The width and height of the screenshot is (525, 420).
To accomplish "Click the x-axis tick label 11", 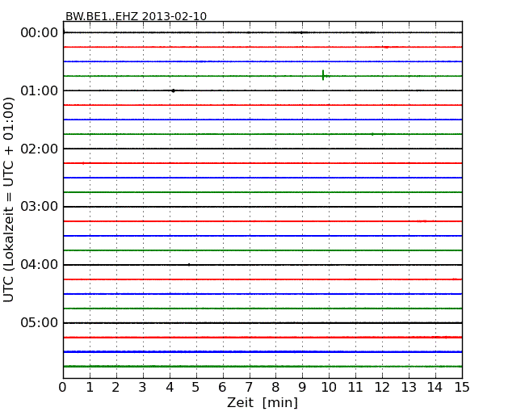I will [355, 387].
